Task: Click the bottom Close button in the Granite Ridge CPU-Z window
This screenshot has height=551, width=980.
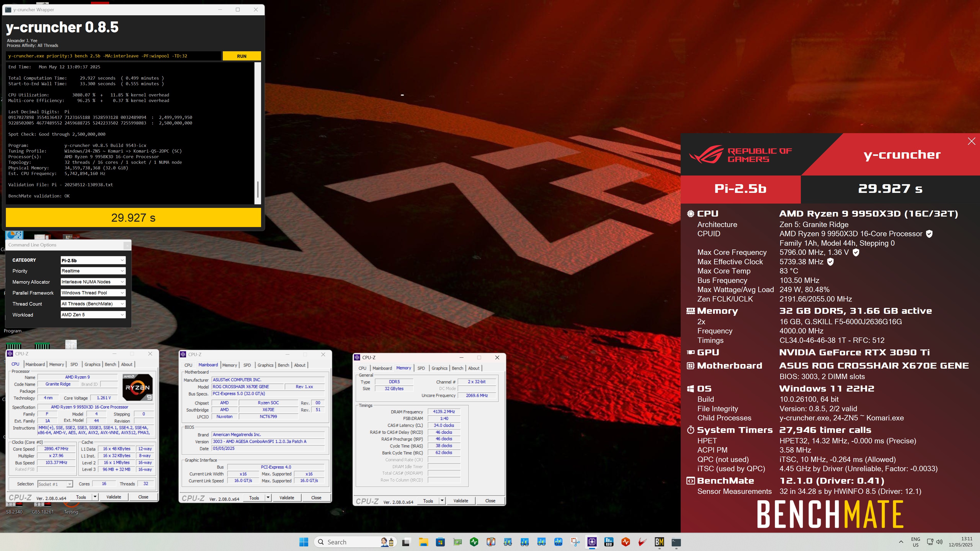Action: pyautogui.click(x=143, y=497)
